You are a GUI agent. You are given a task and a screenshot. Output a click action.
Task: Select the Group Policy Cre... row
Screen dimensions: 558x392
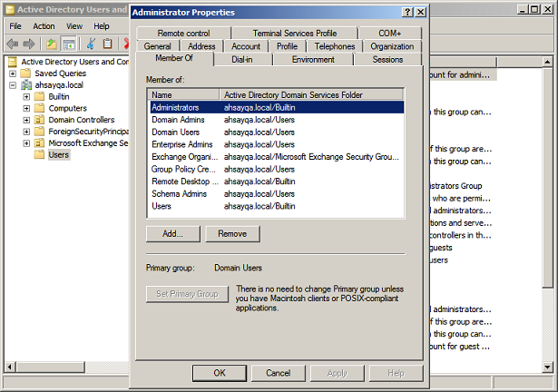pyautogui.click(x=276, y=169)
